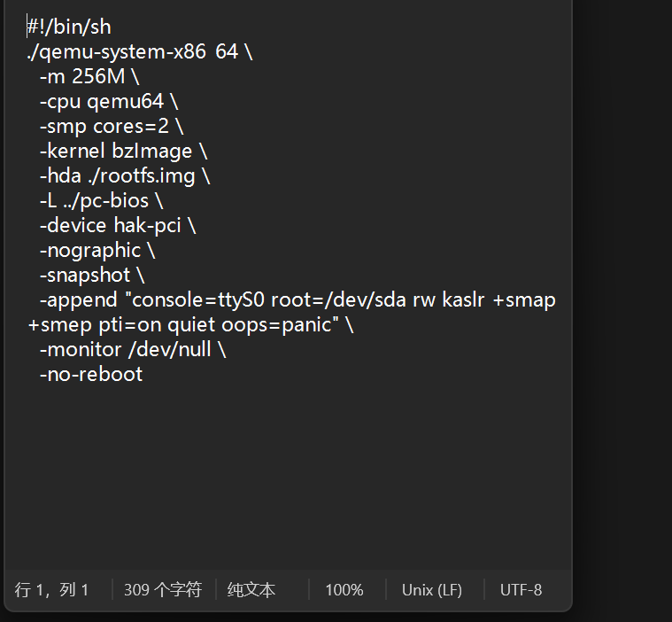Place cursor on -kernel bzImage text

122,152
